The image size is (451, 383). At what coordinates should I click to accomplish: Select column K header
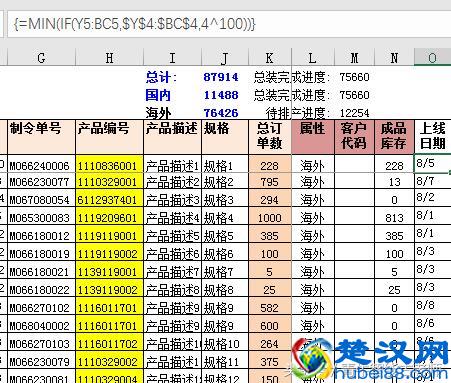tap(270, 58)
